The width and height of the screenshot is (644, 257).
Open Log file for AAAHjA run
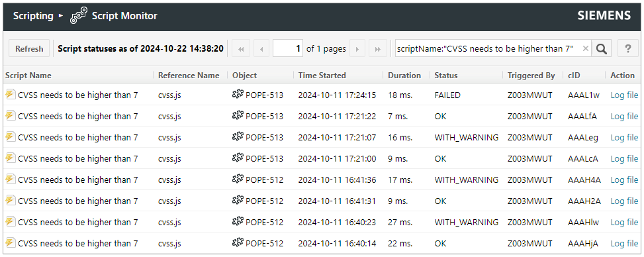pyautogui.click(x=624, y=244)
